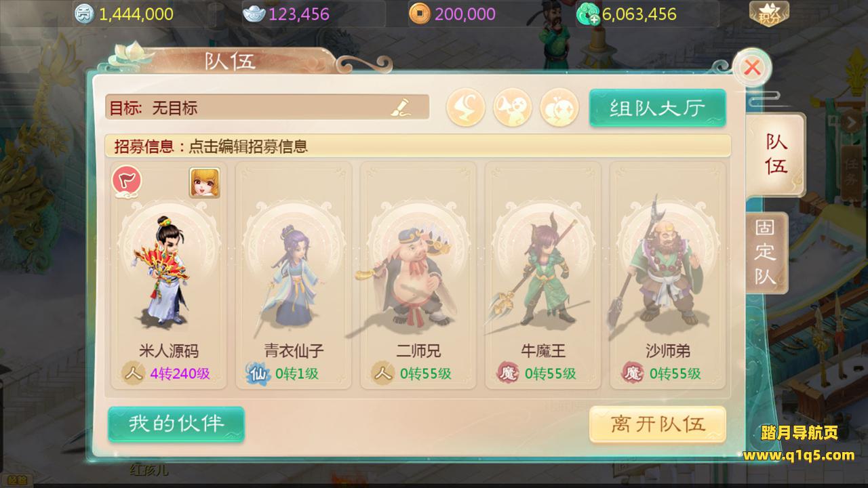Close the team panel with red X
Viewport: 868px width, 488px height.
point(751,67)
